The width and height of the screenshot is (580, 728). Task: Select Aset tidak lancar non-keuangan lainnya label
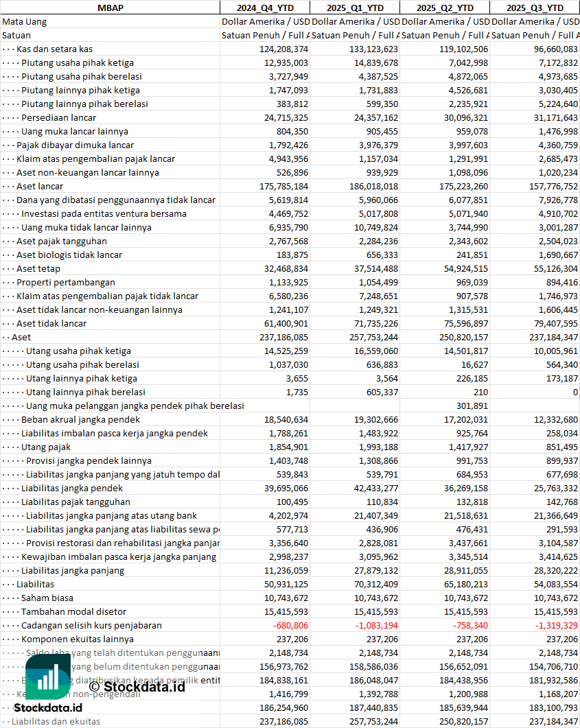click(x=100, y=309)
